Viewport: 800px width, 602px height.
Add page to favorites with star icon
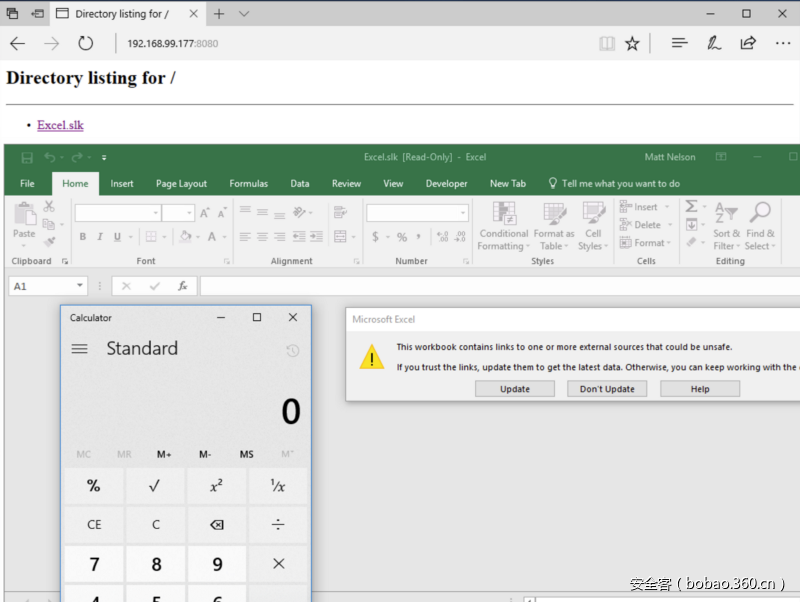tap(632, 44)
